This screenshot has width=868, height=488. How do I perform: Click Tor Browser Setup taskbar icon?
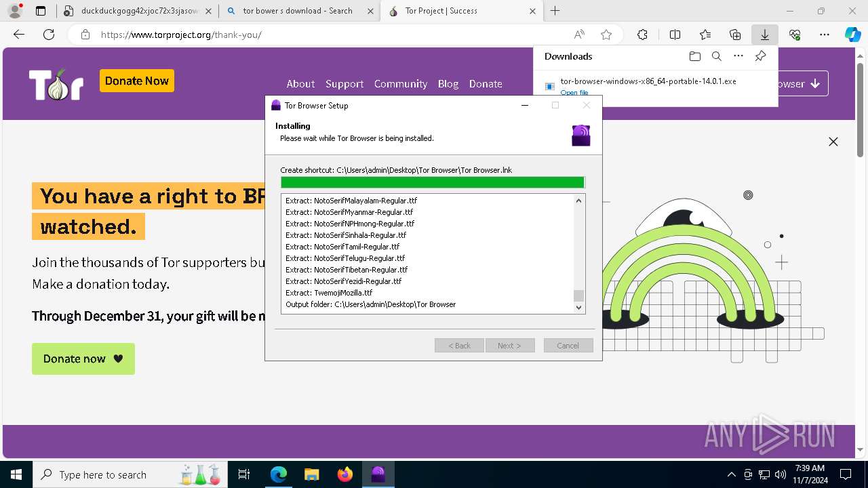[x=378, y=474]
